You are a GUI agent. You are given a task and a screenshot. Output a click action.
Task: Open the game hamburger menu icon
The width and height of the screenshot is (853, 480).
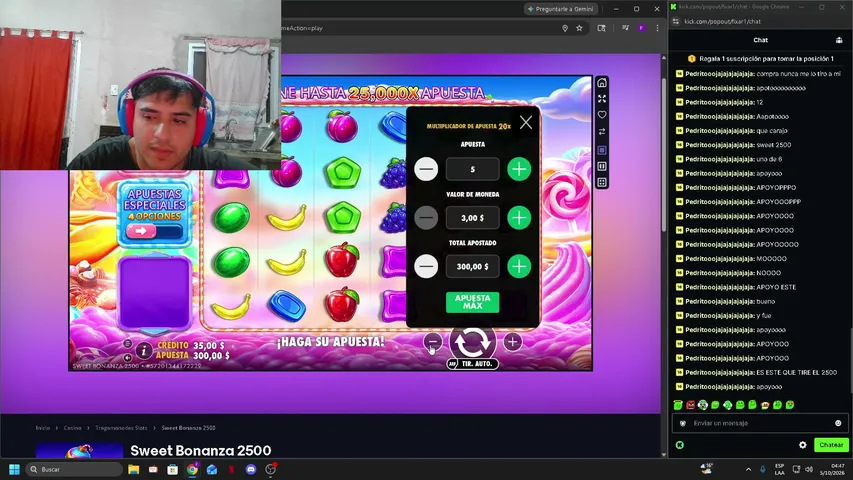coord(127,343)
